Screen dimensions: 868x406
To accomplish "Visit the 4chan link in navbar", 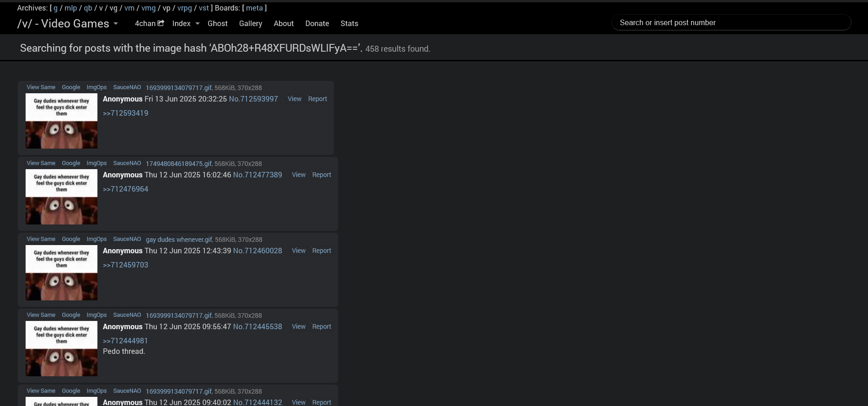I will click(145, 23).
